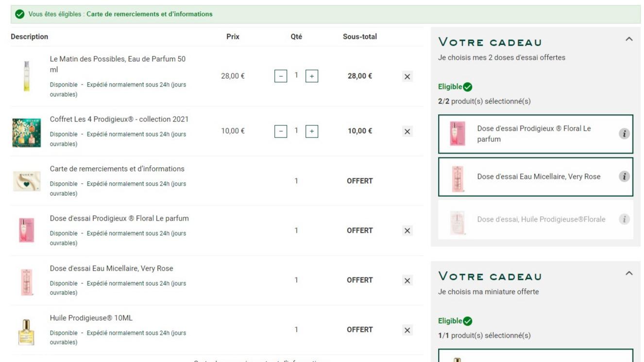Decrease quantity of Le Matin des Possibles

pos(281,76)
